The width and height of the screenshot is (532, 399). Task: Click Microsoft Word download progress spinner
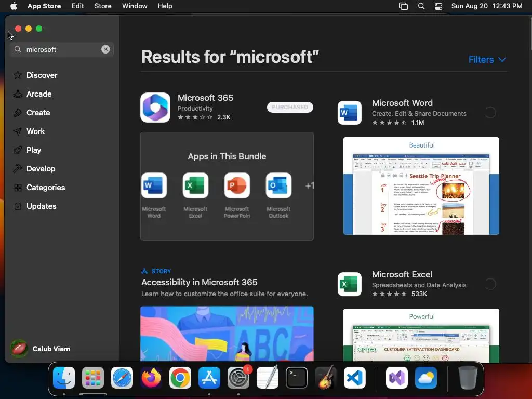click(x=490, y=113)
